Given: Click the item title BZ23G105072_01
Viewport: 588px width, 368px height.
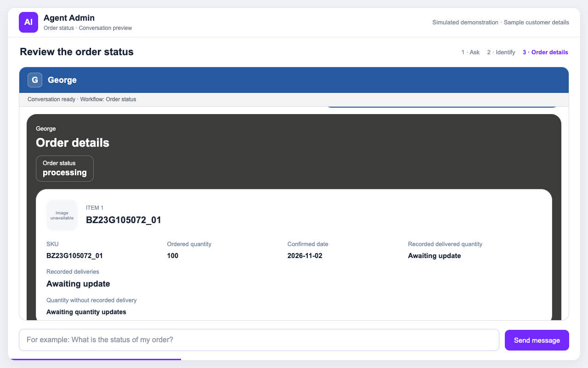Looking at the screenshot, I should [x=124, y=220].
